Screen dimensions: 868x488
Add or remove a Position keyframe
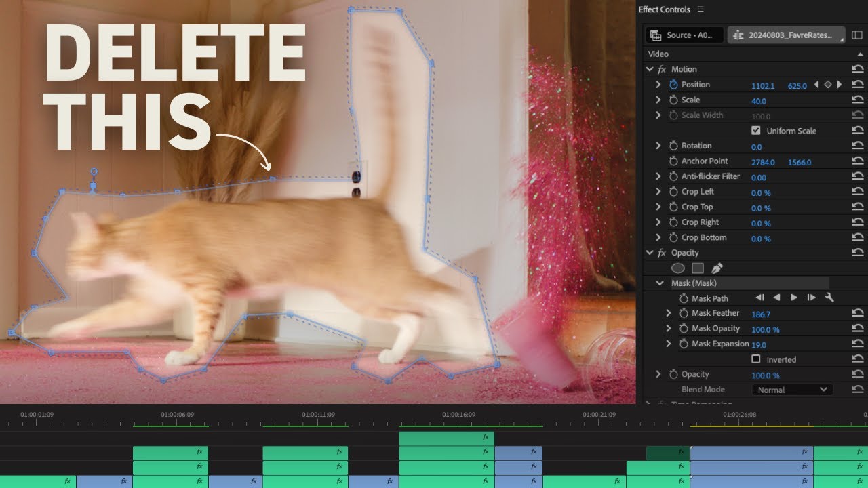tap(828, 85)
